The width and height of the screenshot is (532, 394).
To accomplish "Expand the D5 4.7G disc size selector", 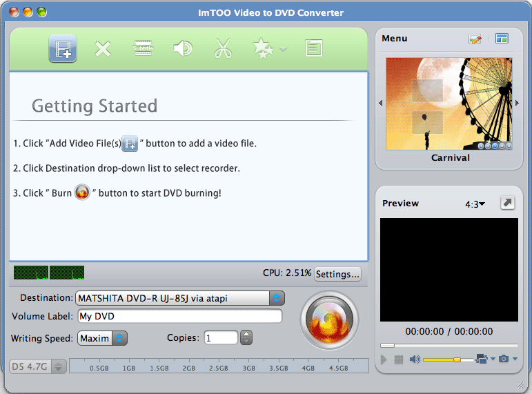I will pyautogui.click(x=59, y=366).
